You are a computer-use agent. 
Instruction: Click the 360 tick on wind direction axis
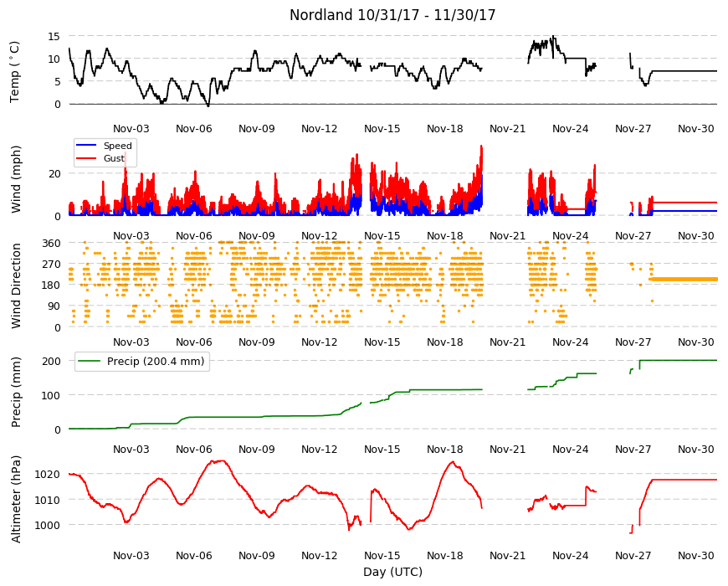click(52, 244)
